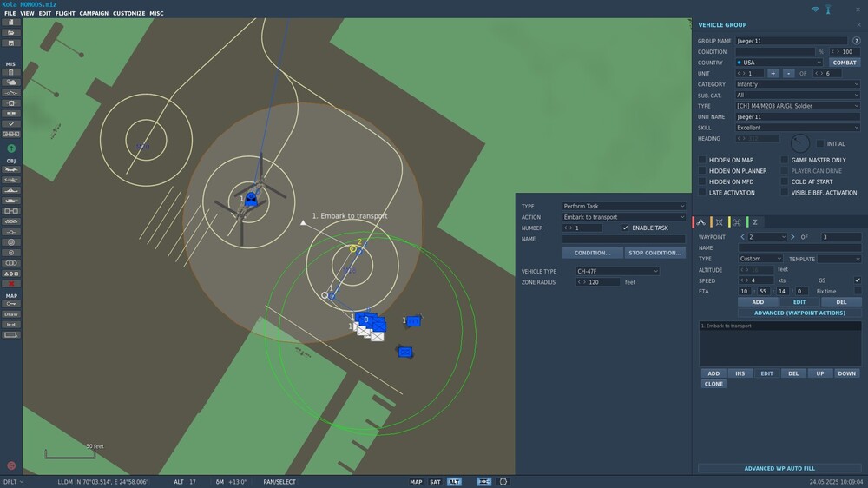Open the weather cloud icon
868x488 pixels.
coord(11,82)
